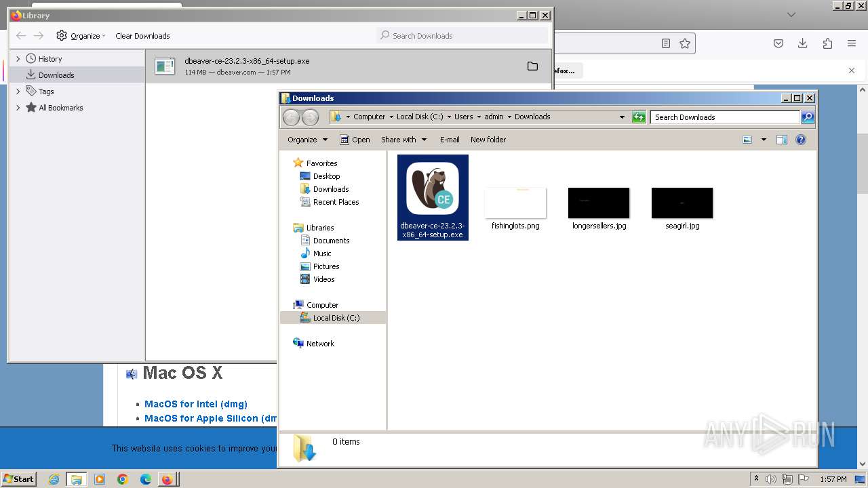This screenshot has height=488, width=868.
Task: Open Documents library in sidebar
Action: [x=331, y=241]
